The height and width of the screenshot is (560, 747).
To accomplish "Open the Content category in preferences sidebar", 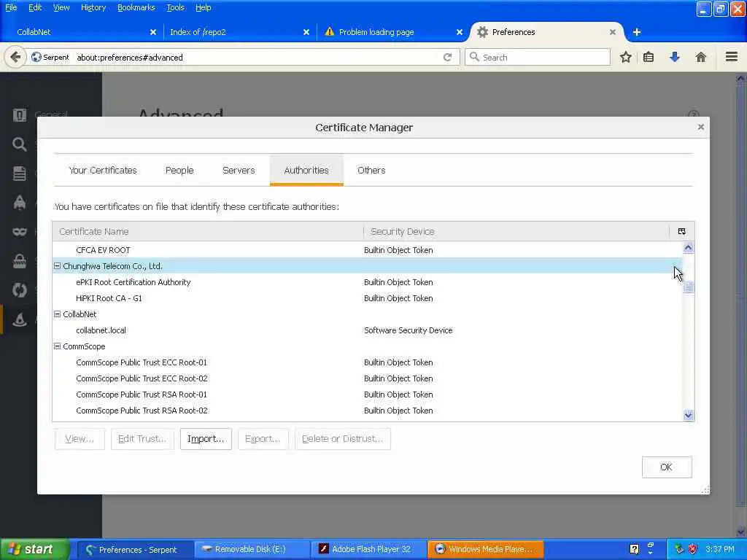I will 20,174.
